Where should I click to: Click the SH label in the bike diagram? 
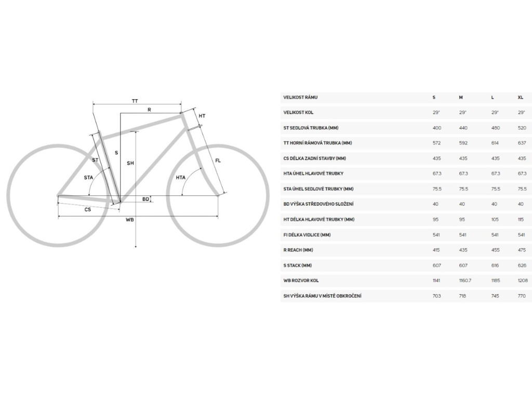[x=130, y=163]
